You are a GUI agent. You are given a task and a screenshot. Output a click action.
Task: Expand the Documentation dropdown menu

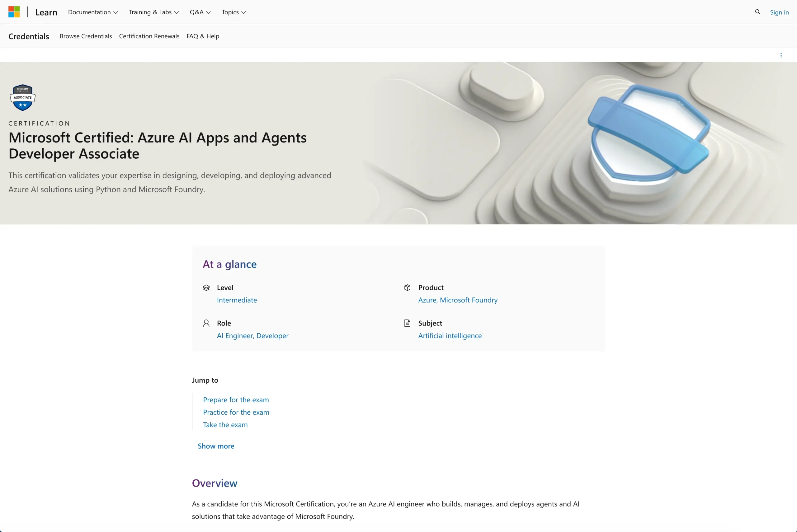(93, 12)
